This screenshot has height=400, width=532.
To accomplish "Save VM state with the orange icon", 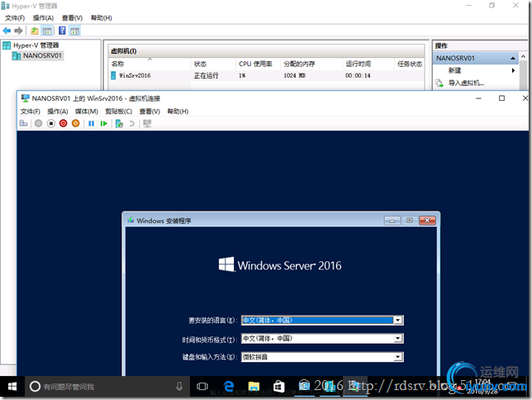I will pyautogui.click(x=76, y=123).
